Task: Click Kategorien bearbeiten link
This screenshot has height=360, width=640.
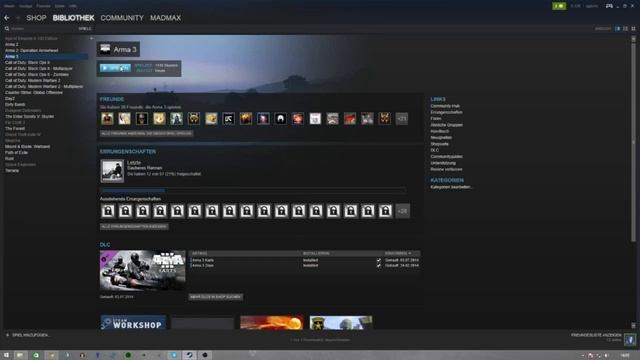Action: coord(450,187)
